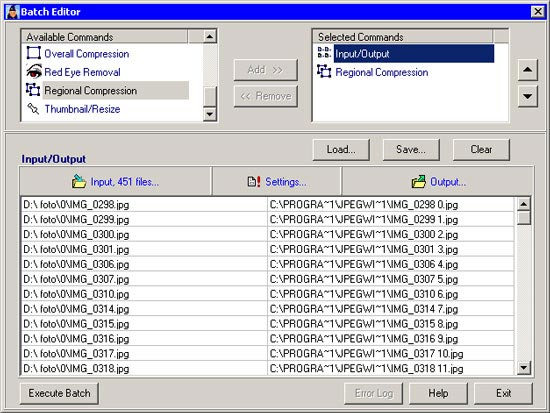The height and width of the screenshot is (413, 550).
Task: Select input file IMG_0318.jpg
Action: 144,368
